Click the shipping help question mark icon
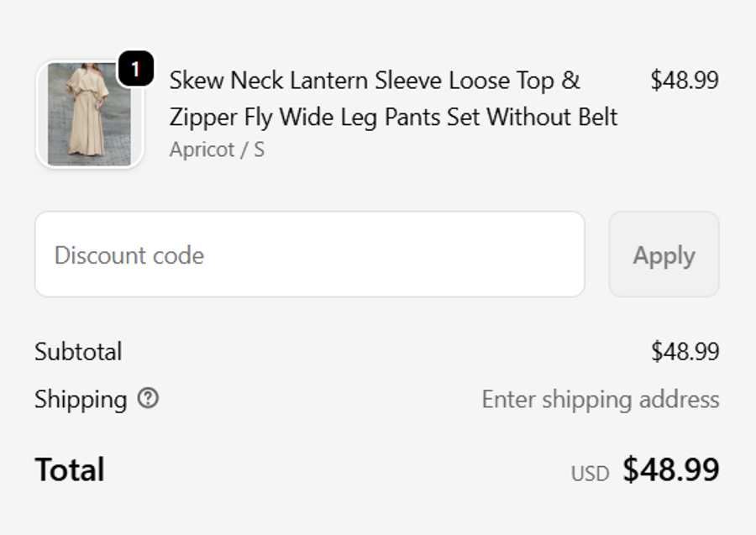This screenshot has height=535, width=756. (x=148, y=399)
